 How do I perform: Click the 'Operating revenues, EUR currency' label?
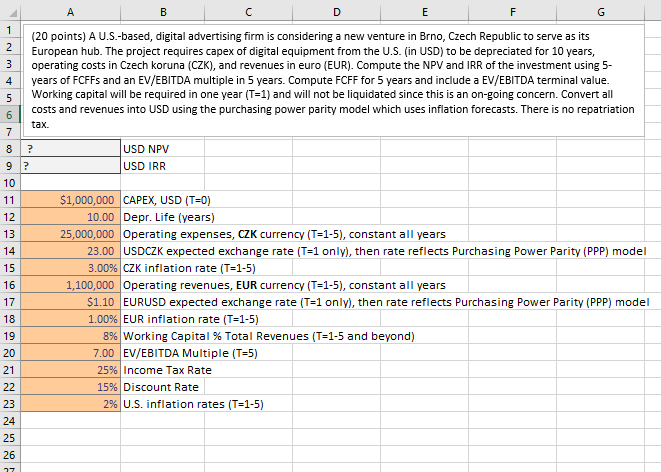(284, 285)
